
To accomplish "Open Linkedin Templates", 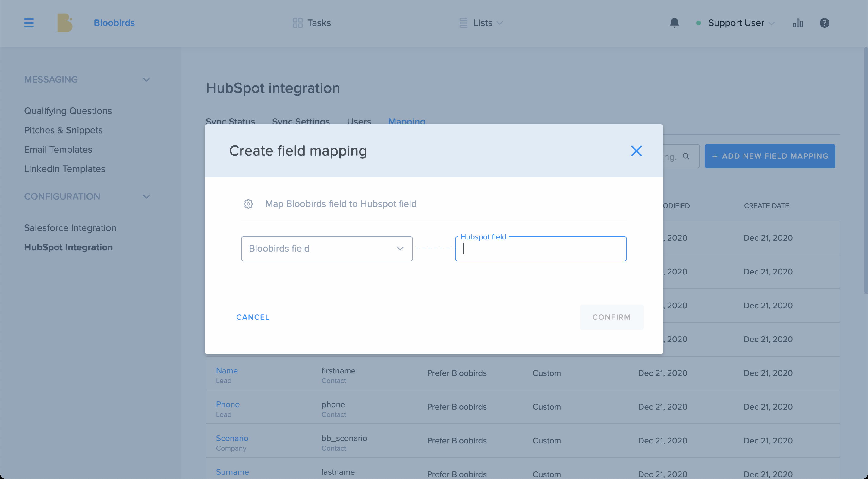I will (x=65, y=169).
